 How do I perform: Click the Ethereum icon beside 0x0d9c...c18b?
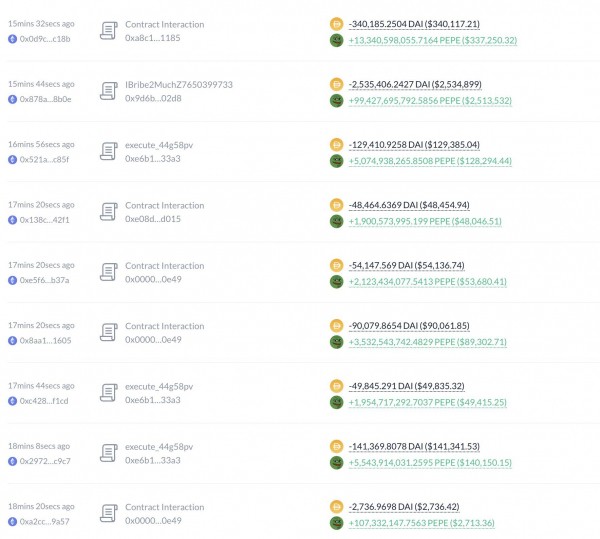[x=12, y=38]
